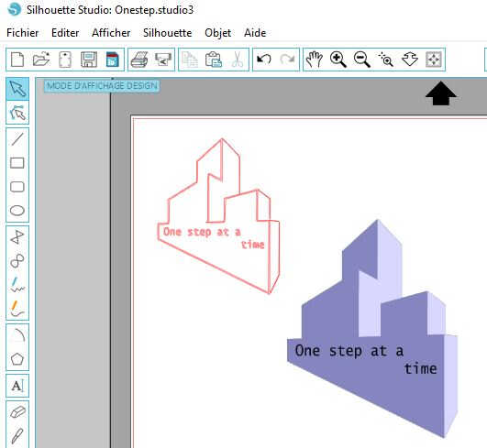Image resolution: width=487 pixels, height=448 pixels.
Task: Select the Ellipse tool
Action: pyautogui.click(x=17, y=211)
